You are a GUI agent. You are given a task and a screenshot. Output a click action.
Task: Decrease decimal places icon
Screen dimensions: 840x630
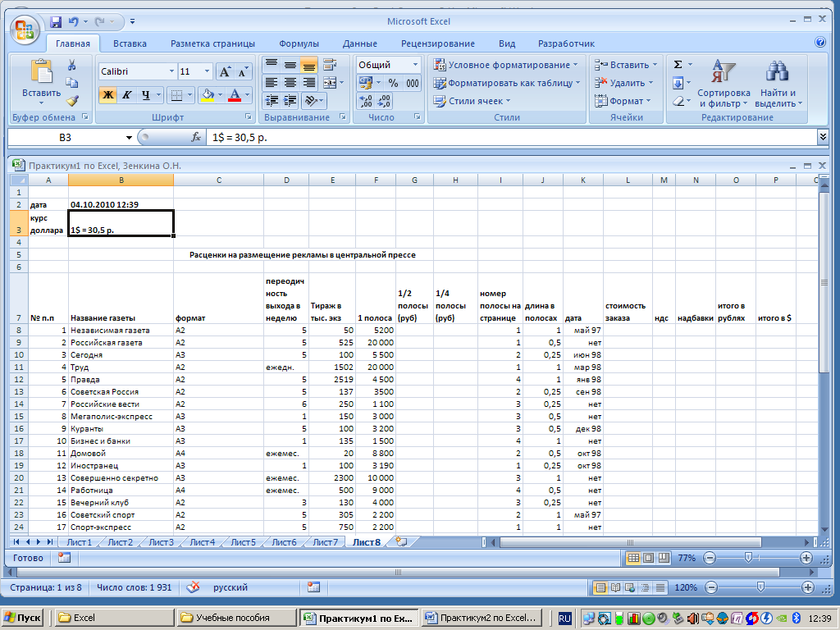coord(385,101)
